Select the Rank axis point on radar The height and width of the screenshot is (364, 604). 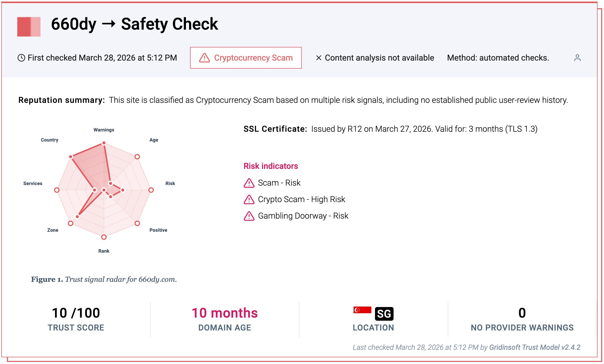tap(104, 237)
